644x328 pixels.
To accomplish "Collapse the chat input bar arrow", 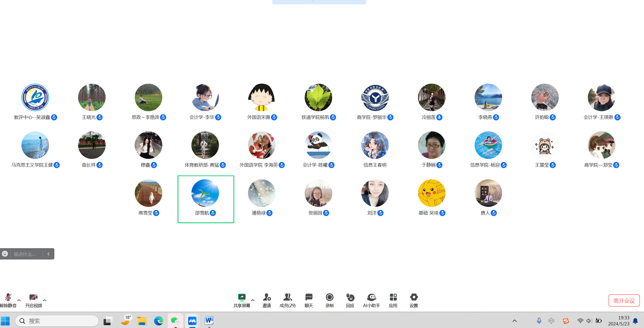I will point(48,254).
